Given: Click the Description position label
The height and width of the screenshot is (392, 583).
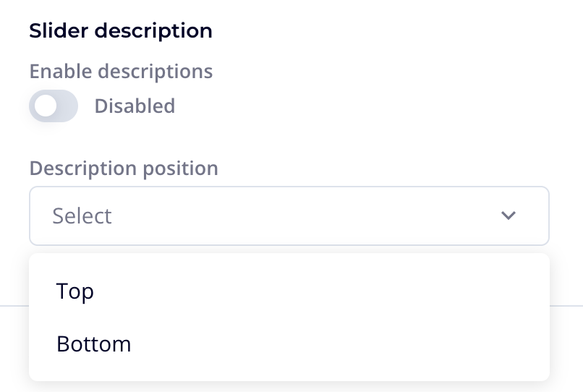Looking at the screenshot, I should (x=124, y=169).
